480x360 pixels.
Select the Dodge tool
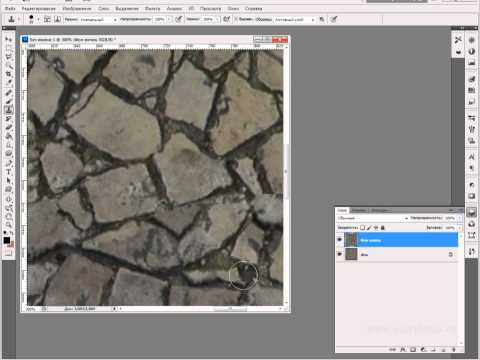(8, 153)
